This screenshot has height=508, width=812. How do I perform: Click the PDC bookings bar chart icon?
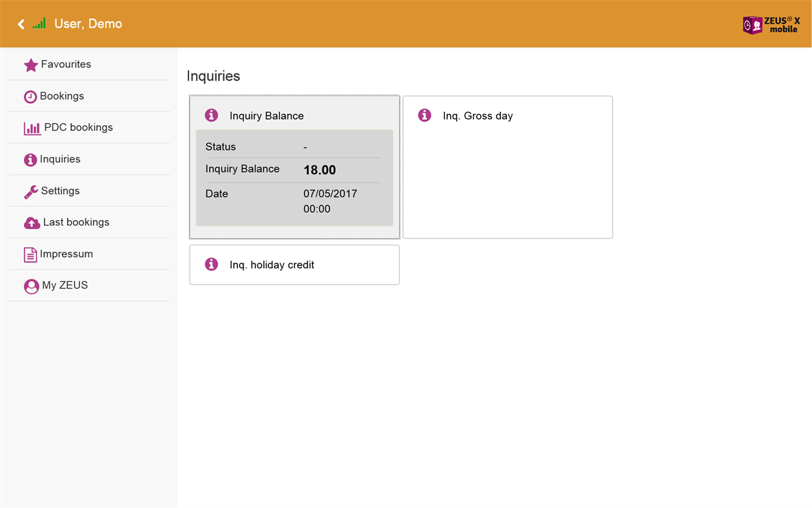tap(32, 127)
